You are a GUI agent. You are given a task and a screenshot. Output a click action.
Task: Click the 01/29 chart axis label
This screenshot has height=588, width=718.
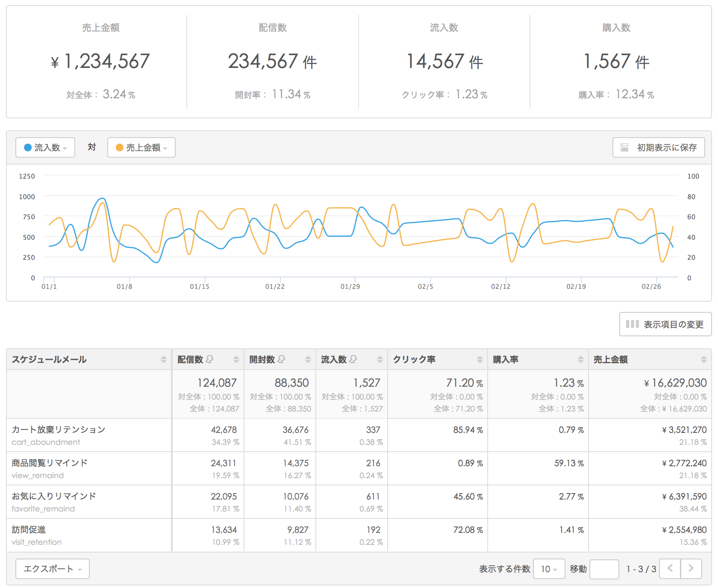click(x=350, y=286)
